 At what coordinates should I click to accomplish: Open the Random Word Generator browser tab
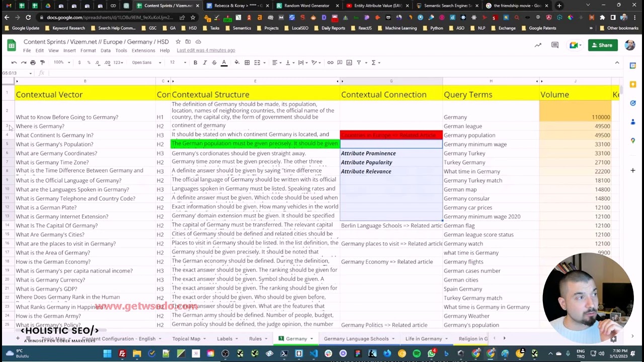[x=307, y=6]
